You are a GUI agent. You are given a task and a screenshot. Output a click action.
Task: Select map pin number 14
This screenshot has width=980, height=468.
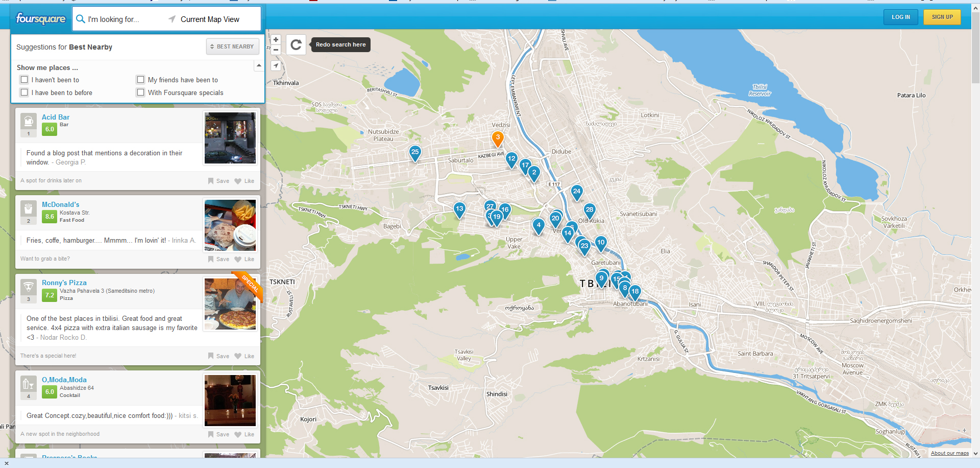[568, 234]
